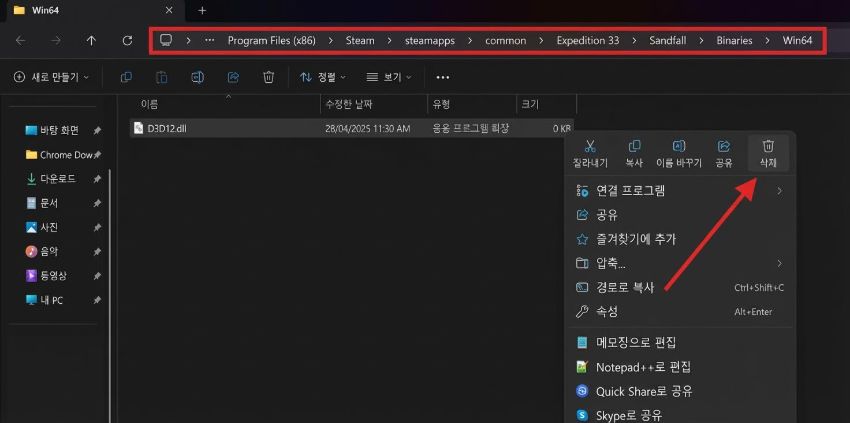Viewport: 850px width, 423px height.
Task: Select Copy as path (경로로 복사) menu item
Action: [x=625, y=288]
